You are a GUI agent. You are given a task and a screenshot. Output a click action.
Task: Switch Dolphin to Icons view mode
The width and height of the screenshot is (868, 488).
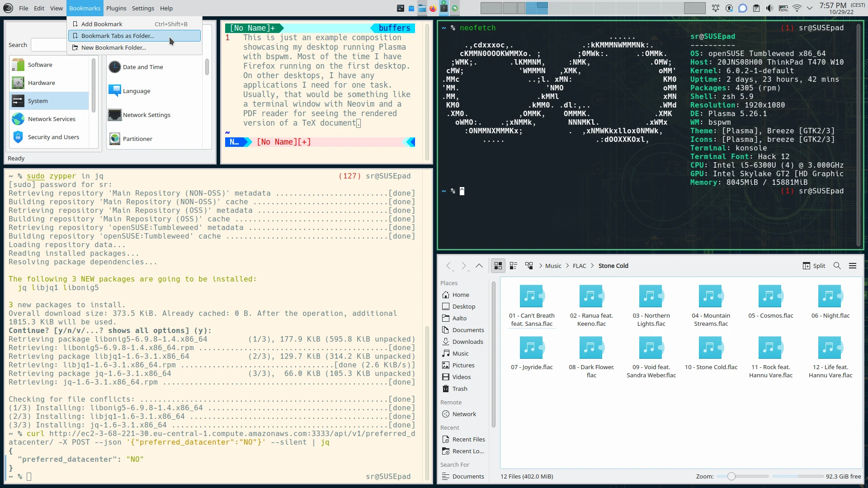click(x=498, y=266)
